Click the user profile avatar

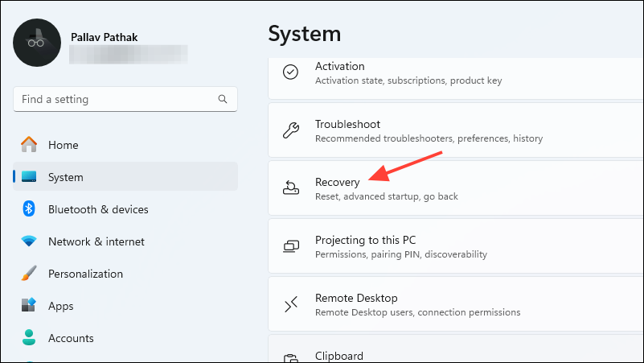click(37, 43)
